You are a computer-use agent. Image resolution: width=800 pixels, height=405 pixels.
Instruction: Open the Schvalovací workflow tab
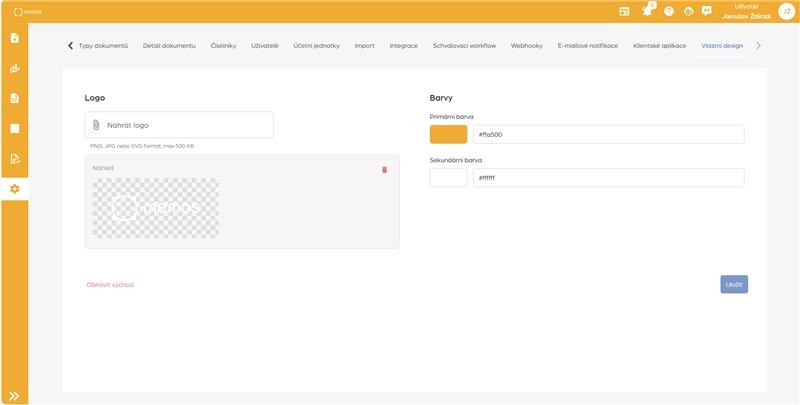pos(464,46)
